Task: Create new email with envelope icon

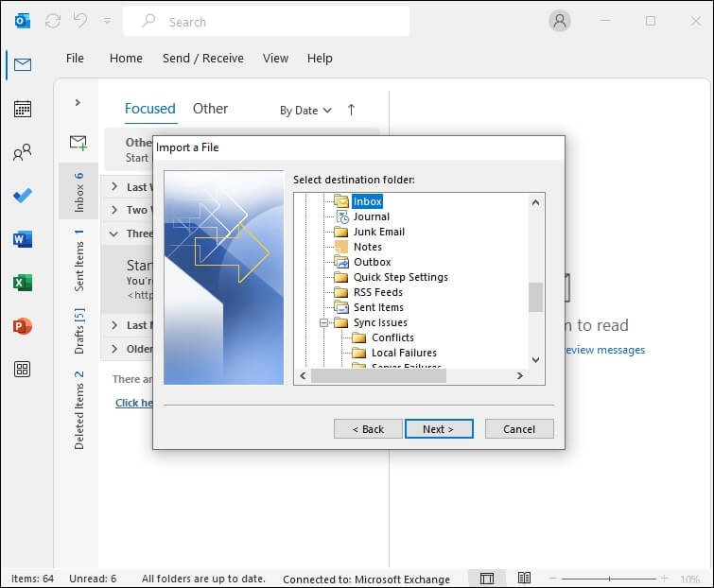Action: coord(78,143)
